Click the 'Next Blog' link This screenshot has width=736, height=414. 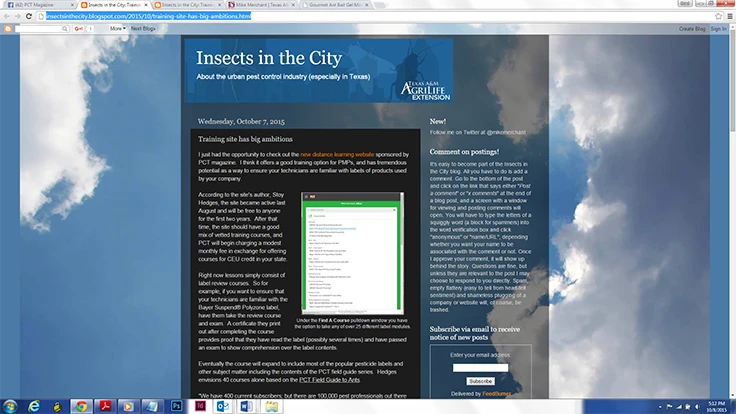coord(144,28)
